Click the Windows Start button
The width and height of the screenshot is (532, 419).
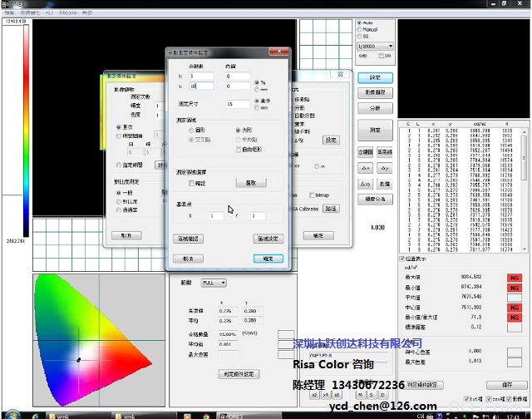tap(12, 415)
